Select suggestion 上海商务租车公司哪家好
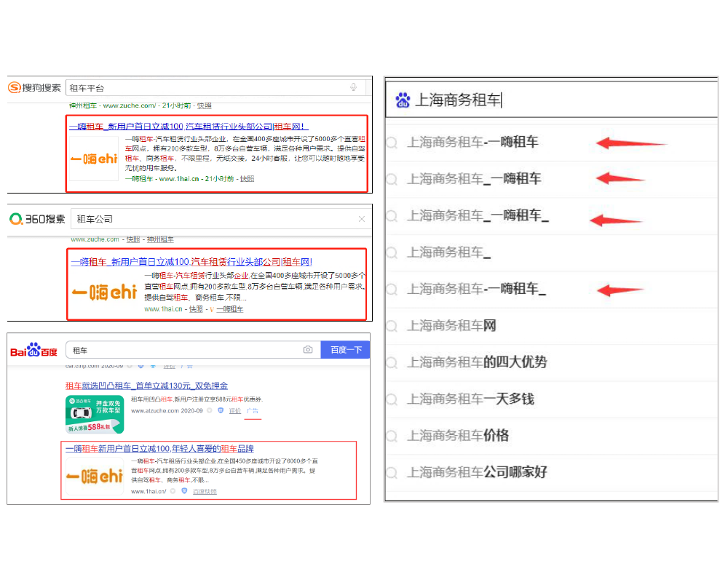Screen dimensions: 728x582 (552, 472)
